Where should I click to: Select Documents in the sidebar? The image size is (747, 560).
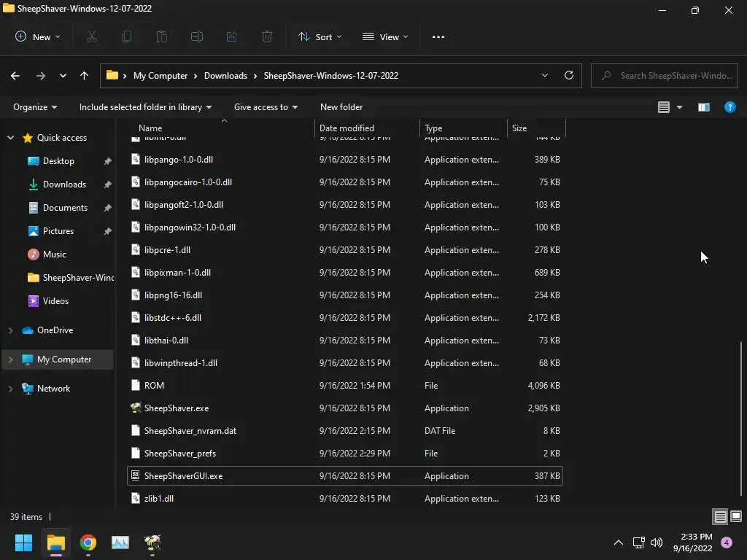(x=65, y=208)
